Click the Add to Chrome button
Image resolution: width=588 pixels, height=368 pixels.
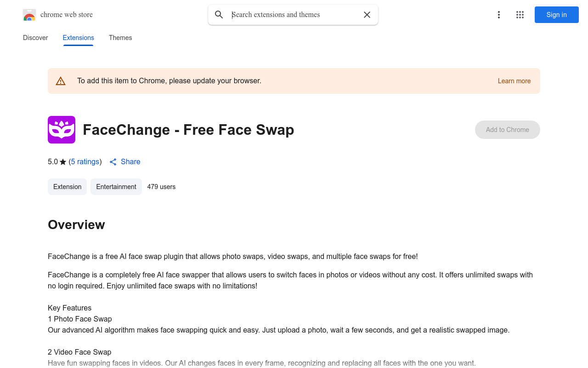click(507, 130)
